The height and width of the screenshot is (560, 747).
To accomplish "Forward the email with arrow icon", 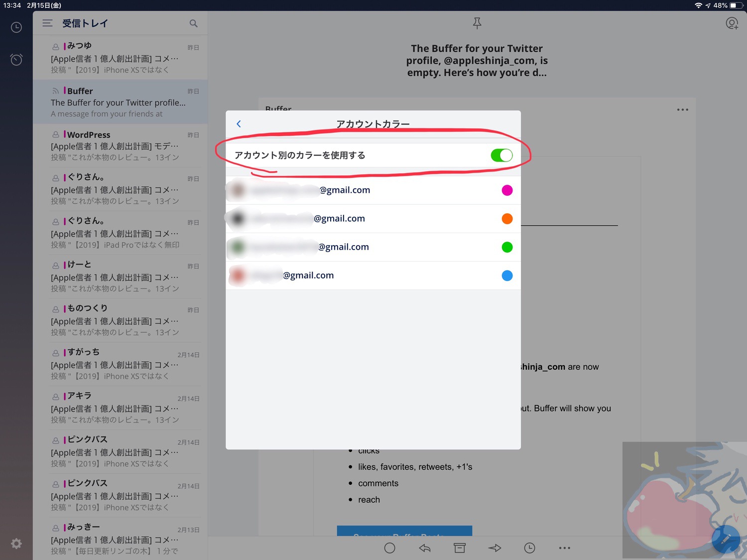I will point(495,548).
